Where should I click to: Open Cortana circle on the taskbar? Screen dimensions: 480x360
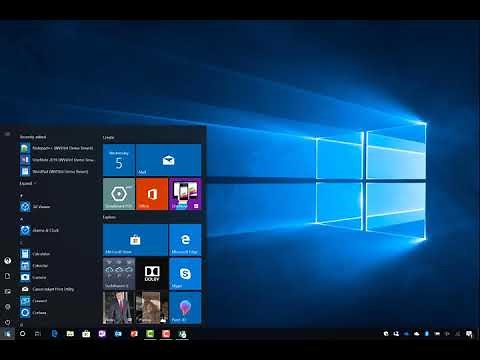[23, 334]
